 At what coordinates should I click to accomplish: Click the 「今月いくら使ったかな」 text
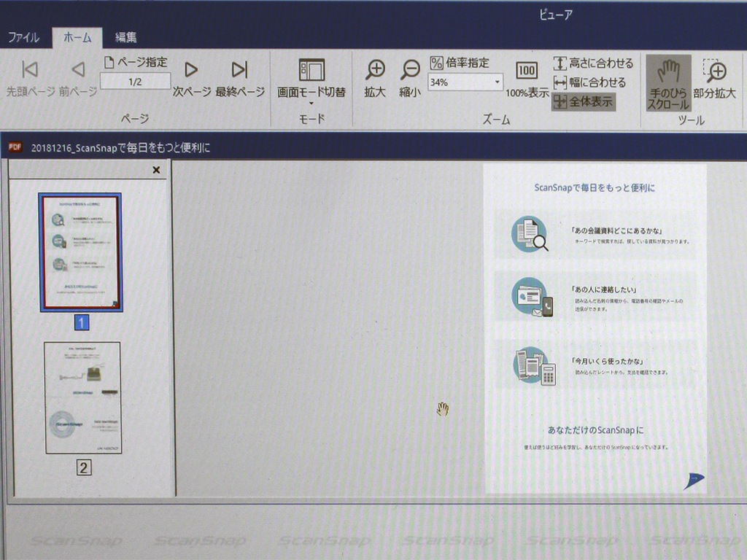pos(608,361)
